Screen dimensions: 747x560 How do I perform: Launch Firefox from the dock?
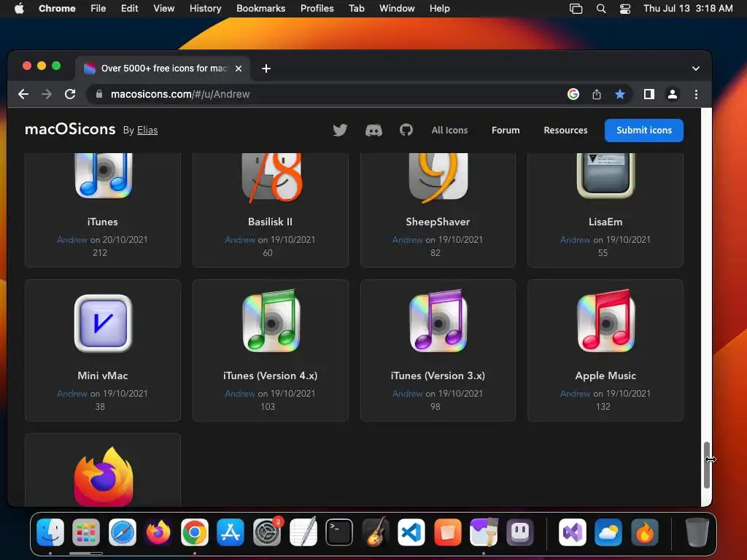[x=158, y=532]
